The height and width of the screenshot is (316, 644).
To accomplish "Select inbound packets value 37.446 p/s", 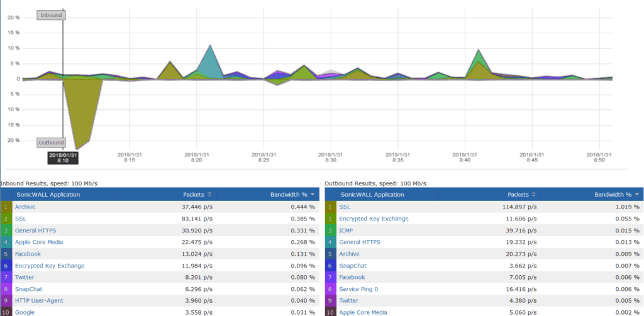I will [x=197, y=207].
